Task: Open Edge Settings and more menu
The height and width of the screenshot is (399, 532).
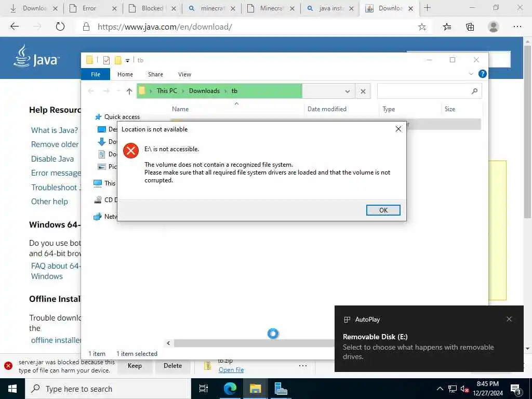Action: pos(517,27)
